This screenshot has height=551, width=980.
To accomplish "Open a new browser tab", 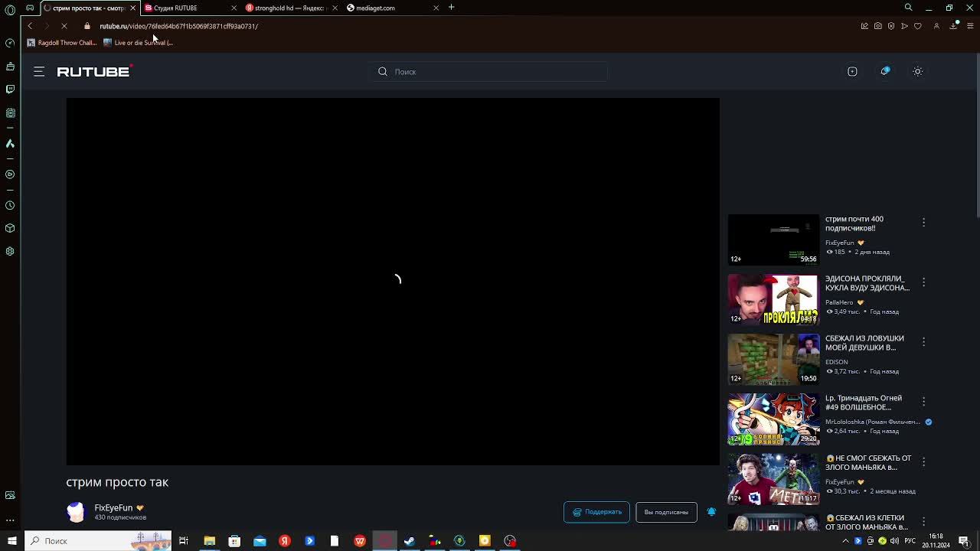I will coord(451,8).
